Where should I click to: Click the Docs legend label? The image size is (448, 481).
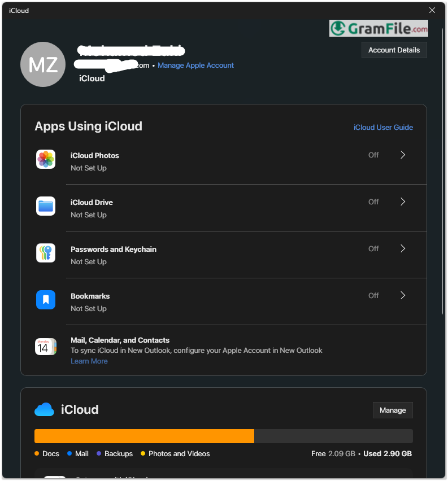[x=51, y=454]
